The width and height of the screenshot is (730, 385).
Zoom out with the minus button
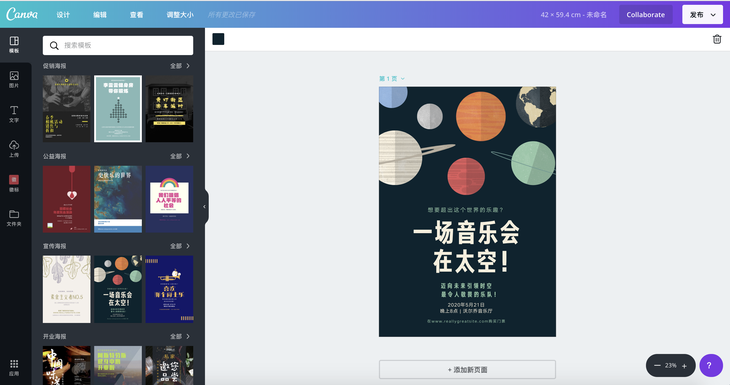657,365
